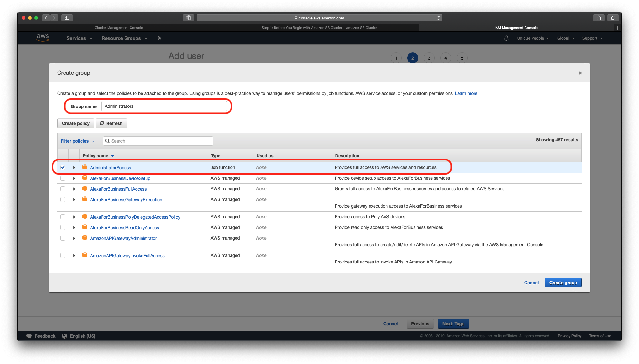Screen dimensions: 639x364
Task: Check the AlexaForBusinessReadOnlyAccess checkbox
Action: pos(63,227)
